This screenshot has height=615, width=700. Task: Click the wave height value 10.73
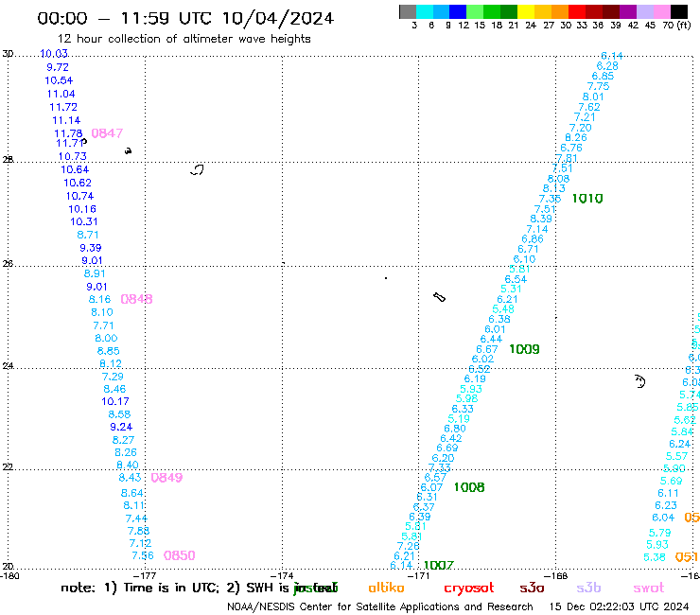[72, 156]
